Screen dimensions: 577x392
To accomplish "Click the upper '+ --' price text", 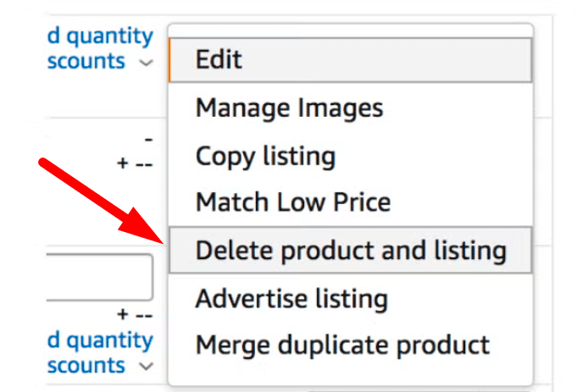I will [135, 163].
